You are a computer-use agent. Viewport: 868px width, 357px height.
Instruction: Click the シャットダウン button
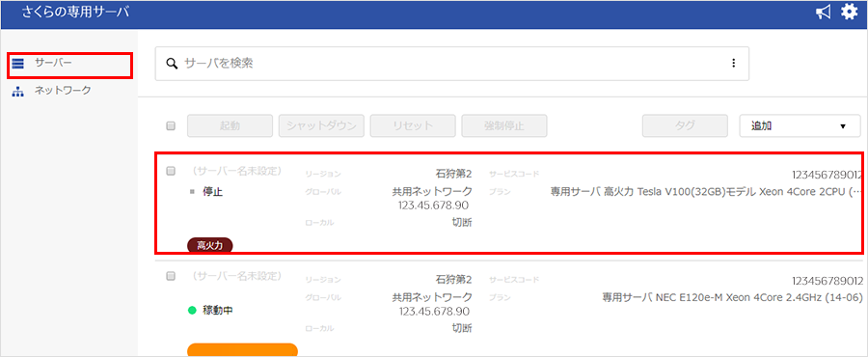click(321, 126)
